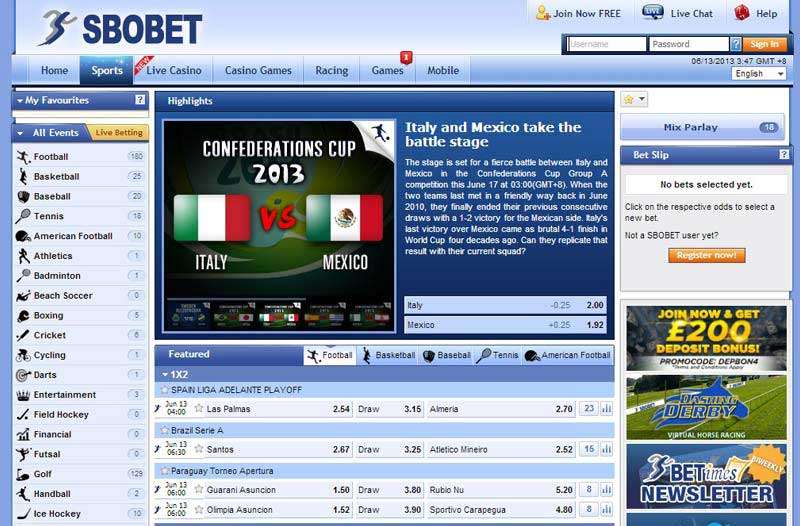Switch to the Live Betting tab

tap(118, 133)
